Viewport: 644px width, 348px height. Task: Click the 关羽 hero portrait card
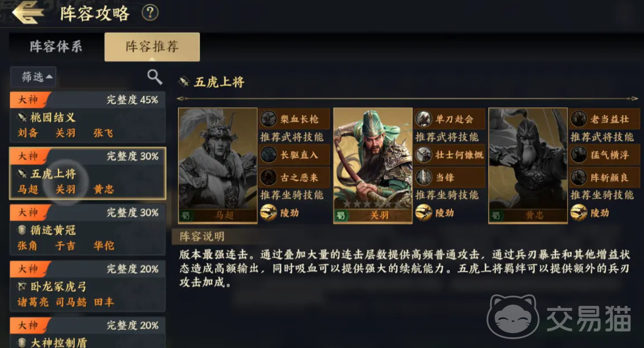[373, 165]
